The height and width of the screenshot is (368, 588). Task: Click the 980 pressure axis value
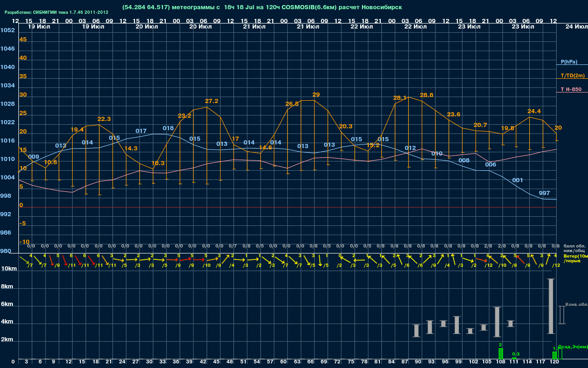6,251
